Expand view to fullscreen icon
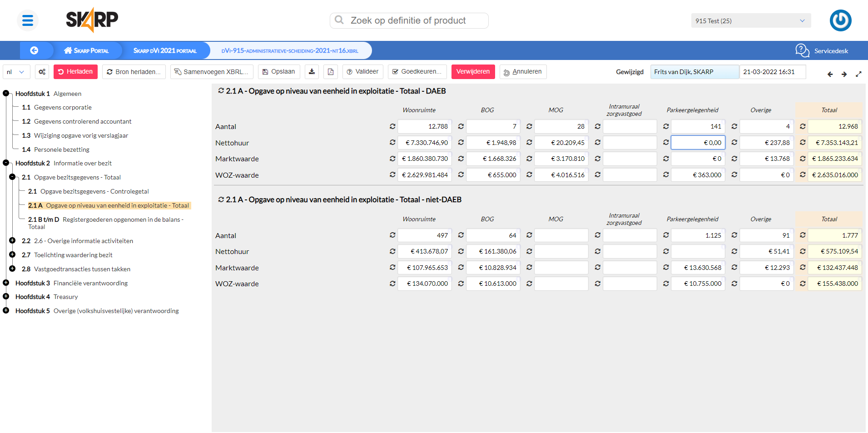Screen dimensions: 868x433 858,74
